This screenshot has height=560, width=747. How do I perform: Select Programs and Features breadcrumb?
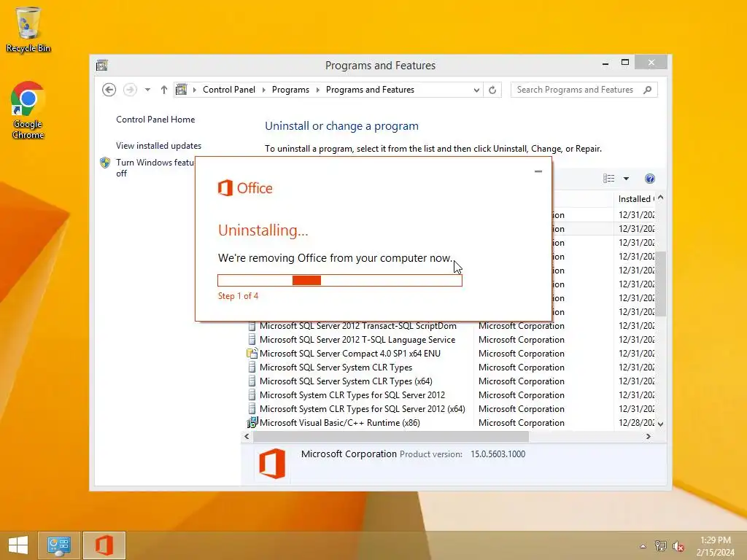(x=370, y=90)
